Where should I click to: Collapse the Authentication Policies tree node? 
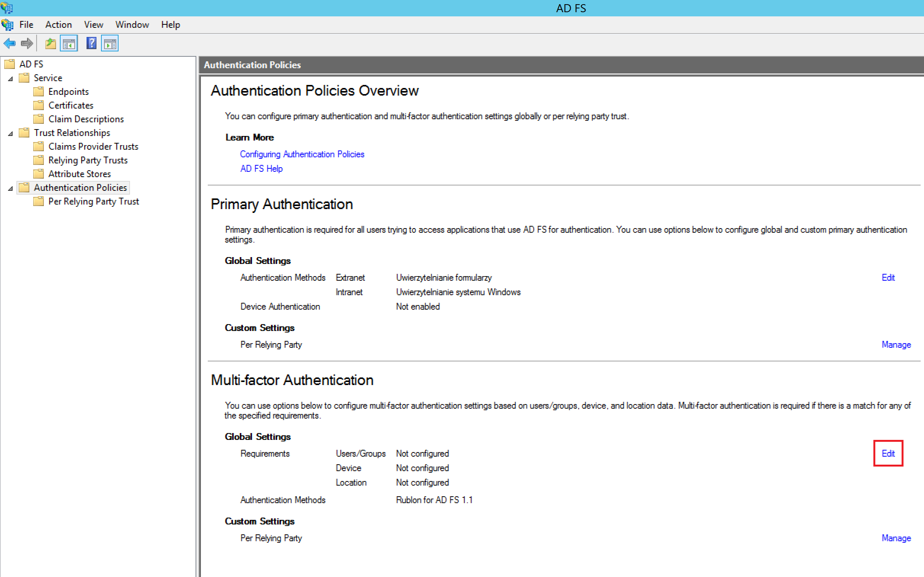11,189
